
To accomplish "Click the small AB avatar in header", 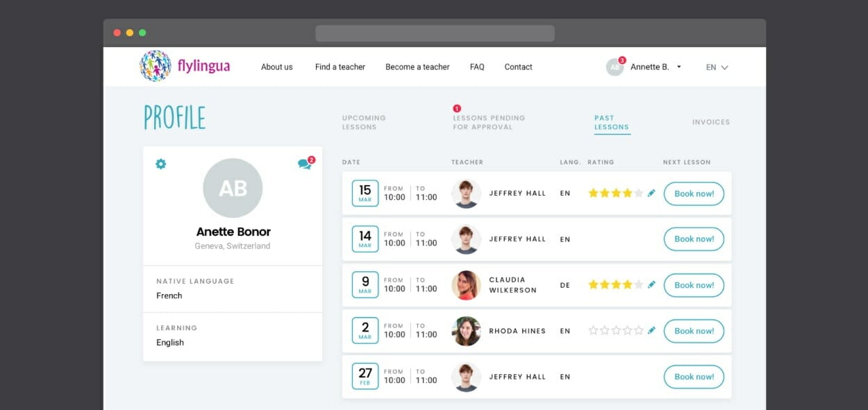I will pos(615,67).
